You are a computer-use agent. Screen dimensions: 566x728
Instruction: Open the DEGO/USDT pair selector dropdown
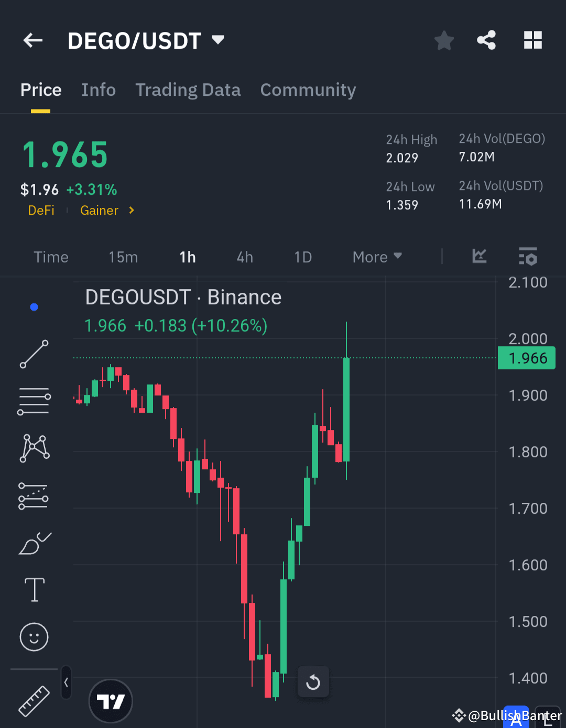217,40
